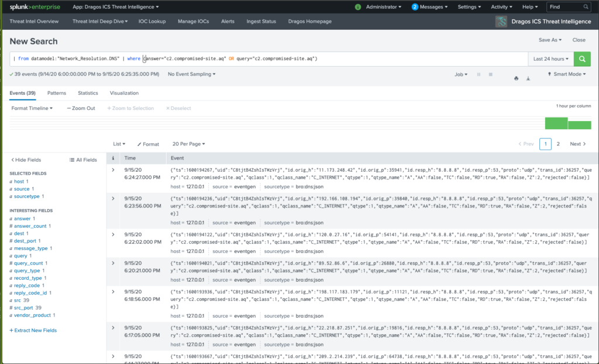The height and width of the screenshot is (364, 599).
Task: Open 20 Per Page dropdown
Action: point(189,144)
